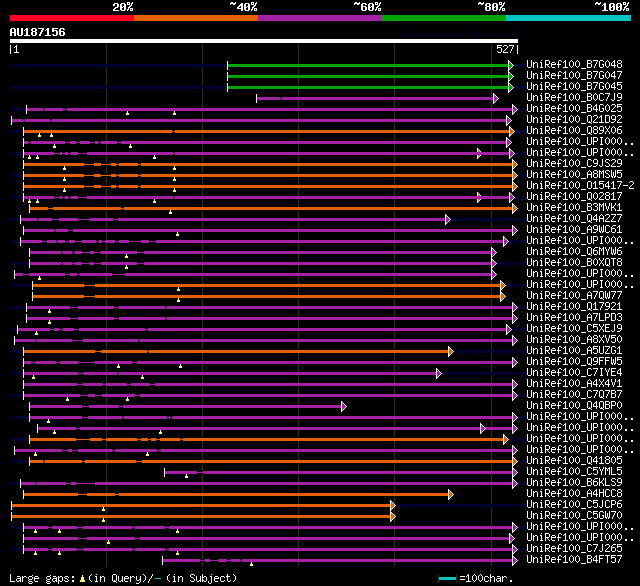The image size is (640, 586).
Task: Select the UniRef100_Q41805 label
Action: [x=574, y=461]
